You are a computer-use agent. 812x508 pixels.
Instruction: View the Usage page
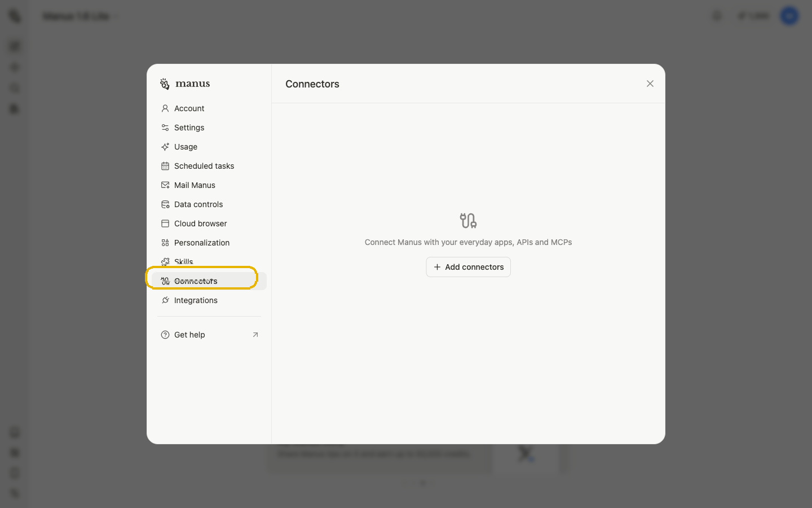[186, 146]
